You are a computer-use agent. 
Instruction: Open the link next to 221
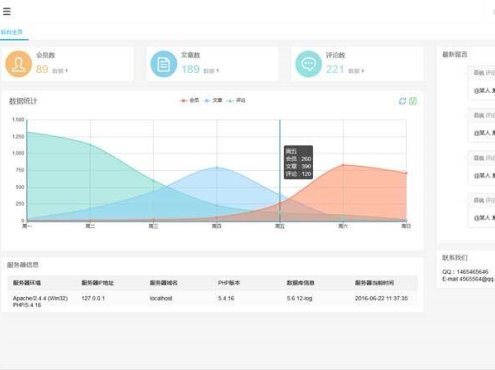pos(356,71)
